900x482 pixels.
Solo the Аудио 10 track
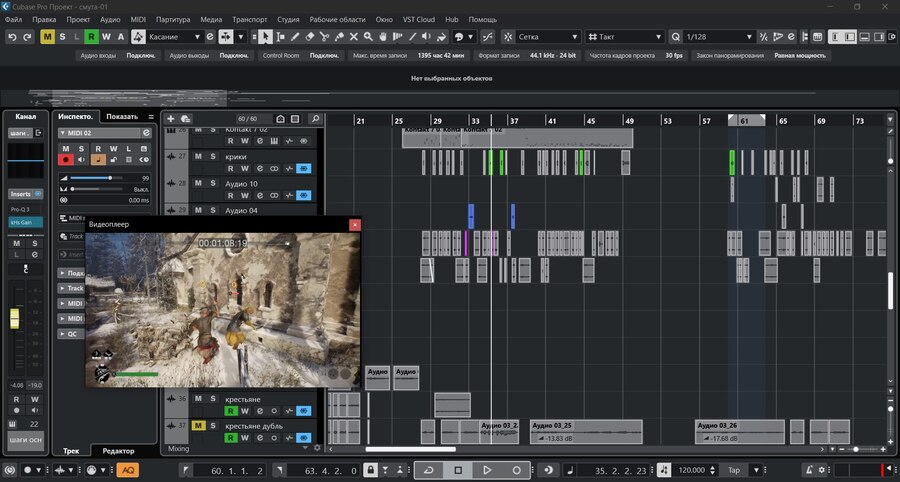coord(212,184)
